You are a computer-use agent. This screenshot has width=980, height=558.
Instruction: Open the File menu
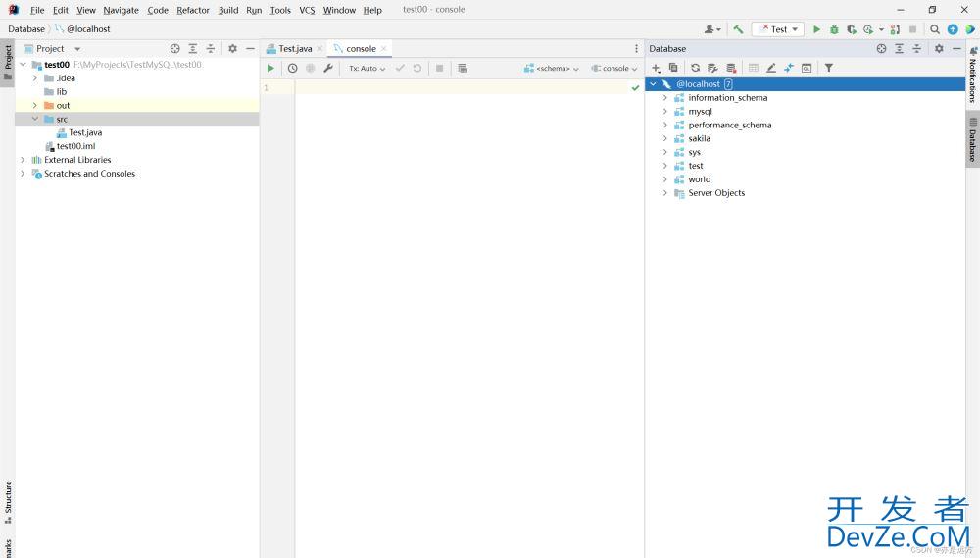point(37,10)
